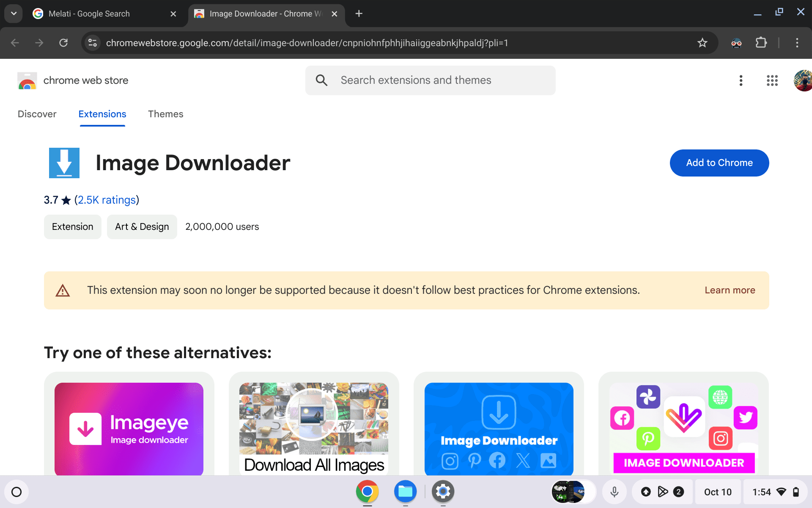Screen dimensions: 812x508
Task: Open the blue Image Downloader alternative card
Action: click(499, 424)
